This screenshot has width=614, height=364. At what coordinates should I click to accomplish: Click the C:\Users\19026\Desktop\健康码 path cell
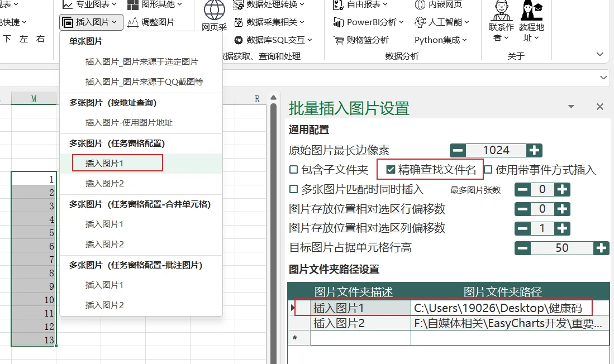coord(510,308)
